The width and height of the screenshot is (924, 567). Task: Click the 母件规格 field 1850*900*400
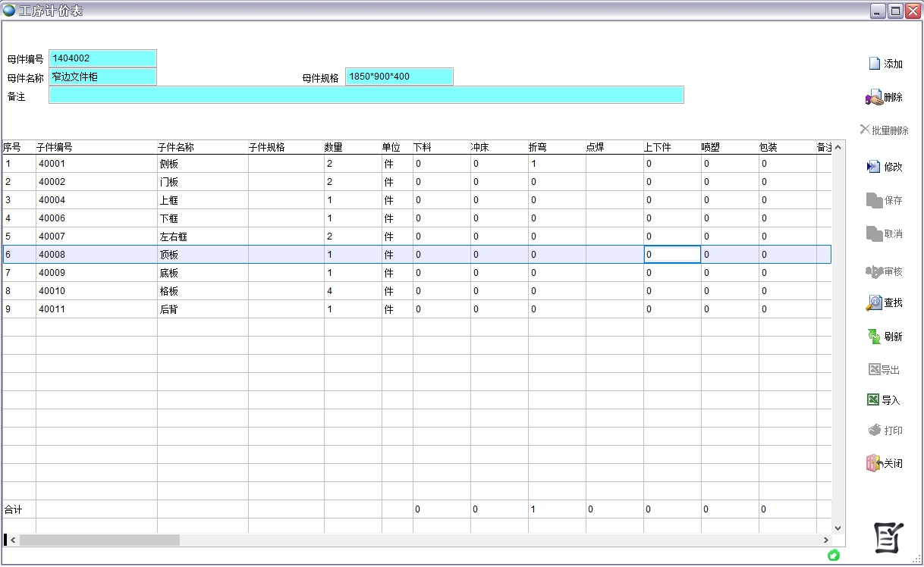click(399, 77)
